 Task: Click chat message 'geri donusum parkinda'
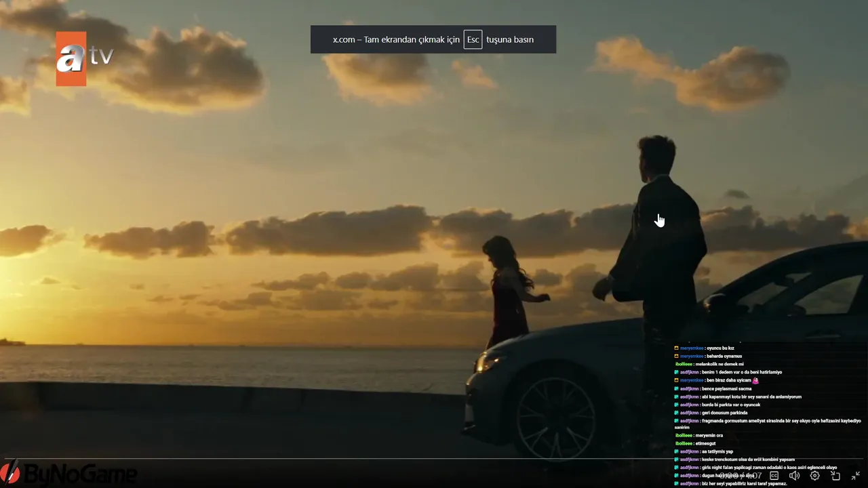click(724, 413)
